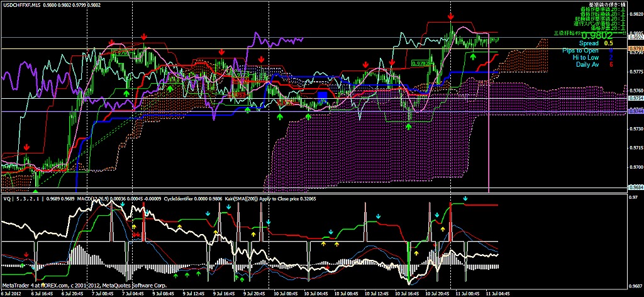Select the orange 0.9793 price tag on the axis

636,48
